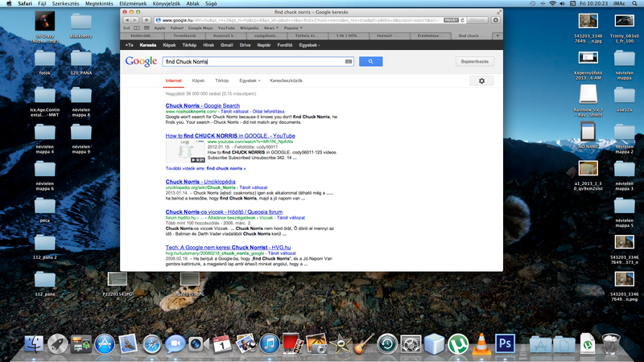644x362 pixels.
Task: Click the Safari back navigation arrow
Action: tap(127, 20)
